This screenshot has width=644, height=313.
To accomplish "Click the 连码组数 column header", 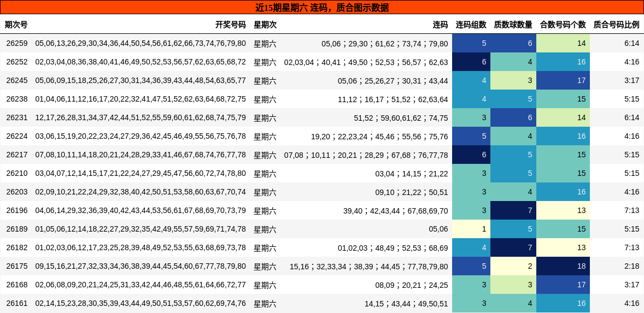I will pos(471,25).
